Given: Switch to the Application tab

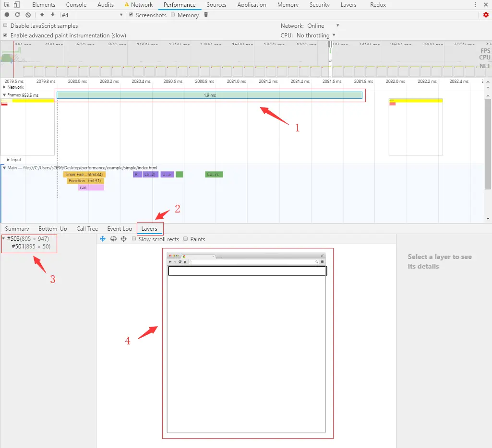Looking at the screenshot, I should coord(252,5).
